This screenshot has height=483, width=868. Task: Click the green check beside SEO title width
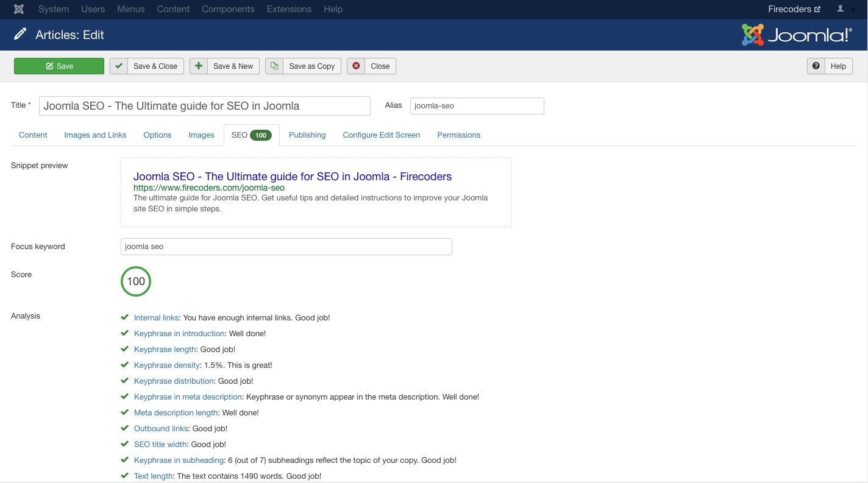[125, 444]
